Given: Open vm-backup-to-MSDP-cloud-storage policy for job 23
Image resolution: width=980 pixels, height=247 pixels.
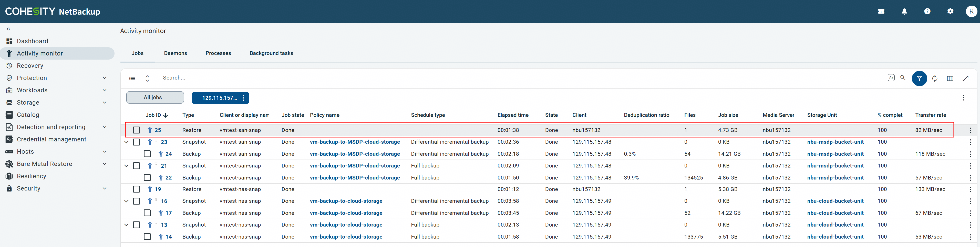Looking at the screenshot, I should [x=355, y=142].
